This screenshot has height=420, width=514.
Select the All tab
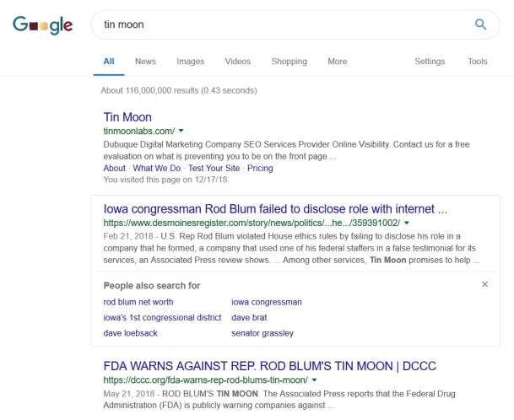(109, 62)
